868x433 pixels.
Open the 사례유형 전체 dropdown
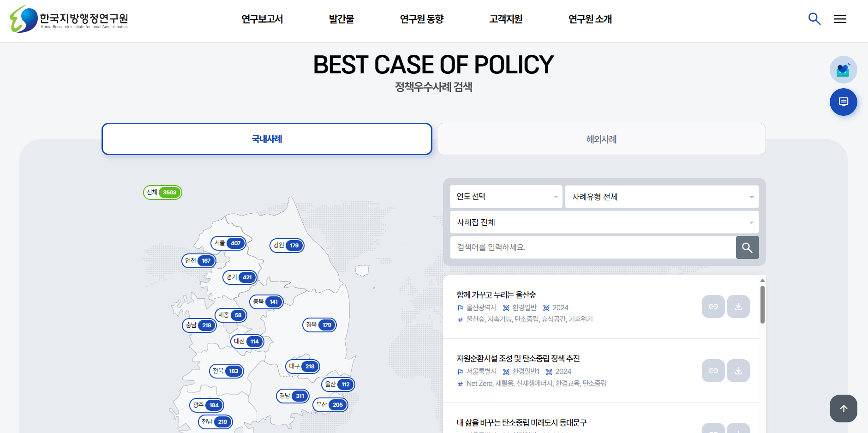[662, 197]
